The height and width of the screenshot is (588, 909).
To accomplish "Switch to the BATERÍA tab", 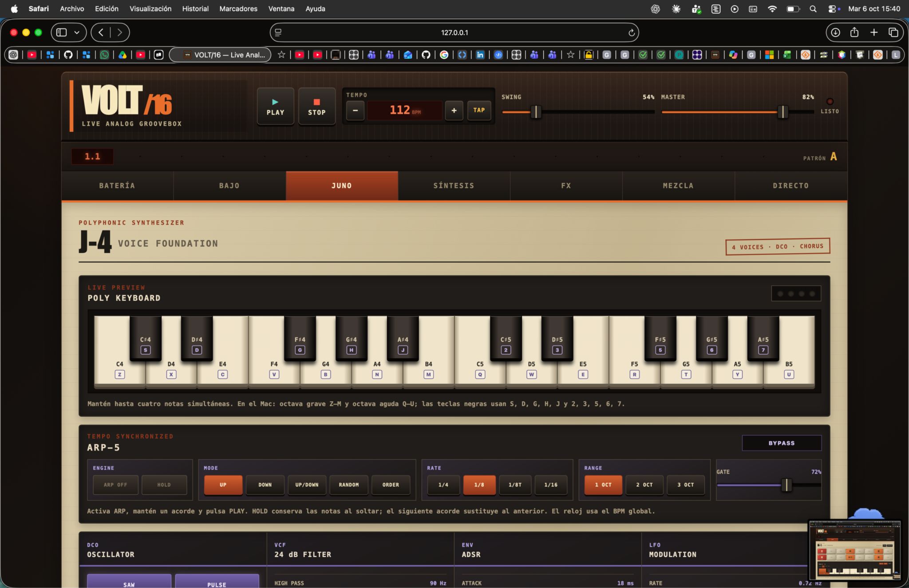I will coord(117,185).
